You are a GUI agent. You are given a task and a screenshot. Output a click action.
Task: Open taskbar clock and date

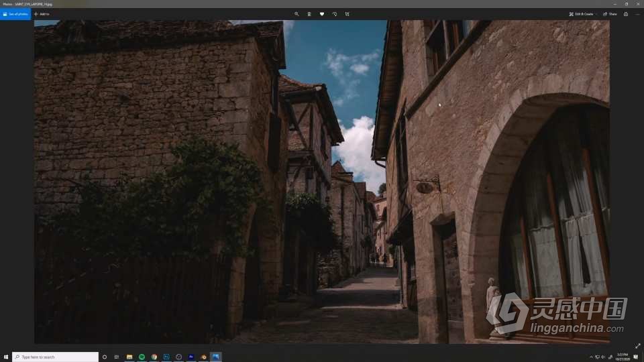point(623,357)
